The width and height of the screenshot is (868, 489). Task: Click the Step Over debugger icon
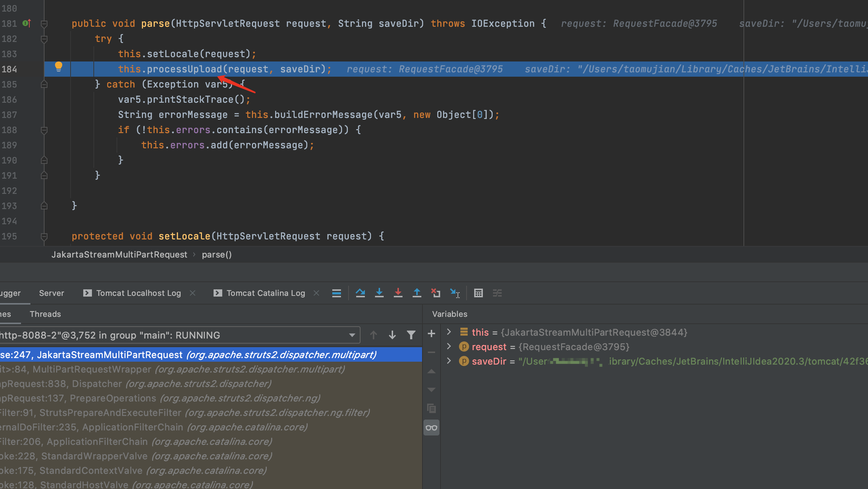[x=360, y=293]
